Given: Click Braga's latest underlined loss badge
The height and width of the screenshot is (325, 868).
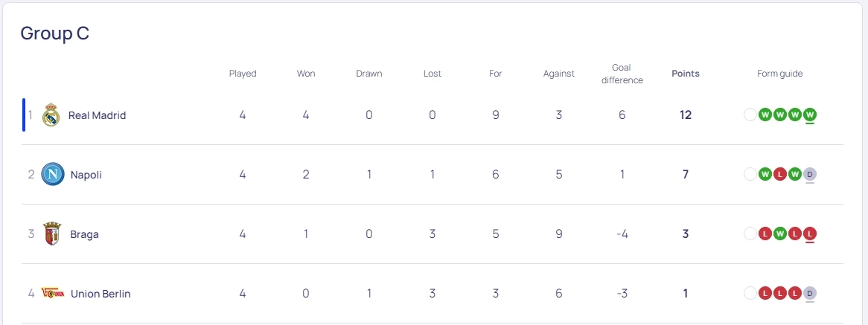Looking at the screenshot, I should point(810,234).
